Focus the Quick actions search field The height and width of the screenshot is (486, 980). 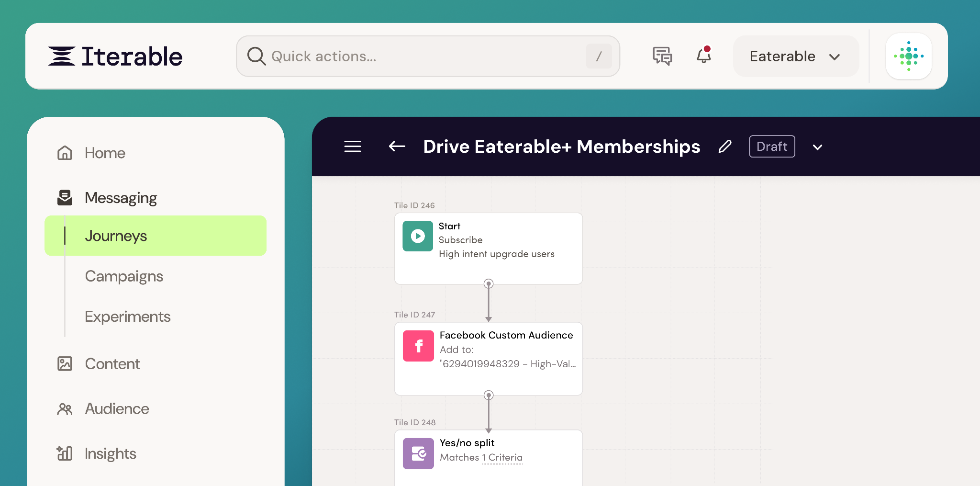[x=428, y=56]
